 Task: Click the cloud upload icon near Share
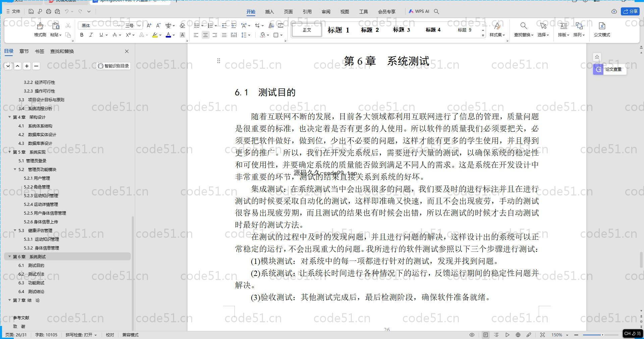pos(614,11)
